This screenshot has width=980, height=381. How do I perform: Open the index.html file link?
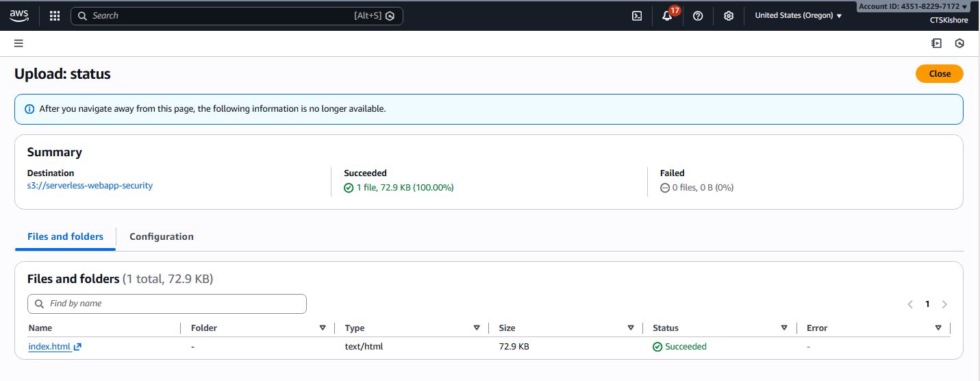49,347
